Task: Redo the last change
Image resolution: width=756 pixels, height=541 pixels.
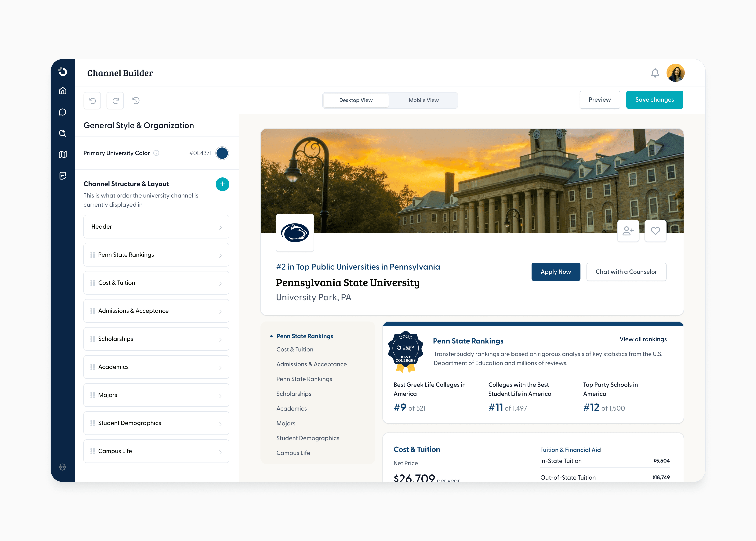Action: pyautogui.click(x=115, y=101)
